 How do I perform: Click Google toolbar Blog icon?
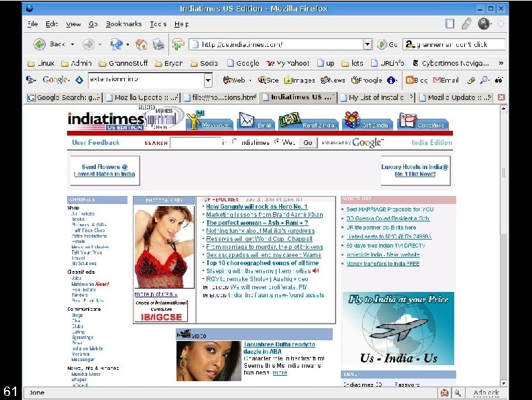(x=410, y=80)
